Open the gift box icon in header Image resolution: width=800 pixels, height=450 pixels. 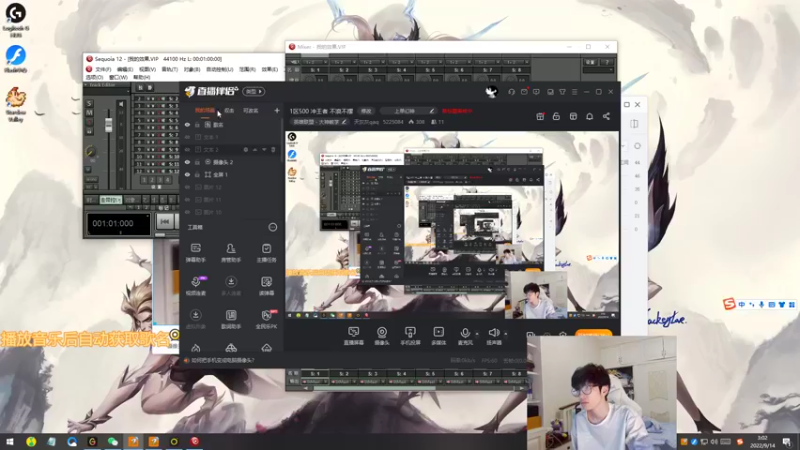pyautogui.click(x=540, y=116)
